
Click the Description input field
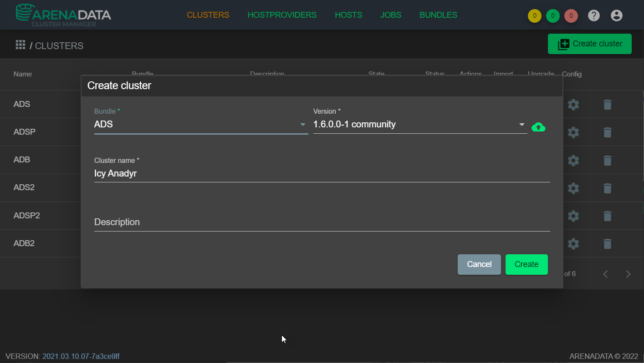[319, 222]
